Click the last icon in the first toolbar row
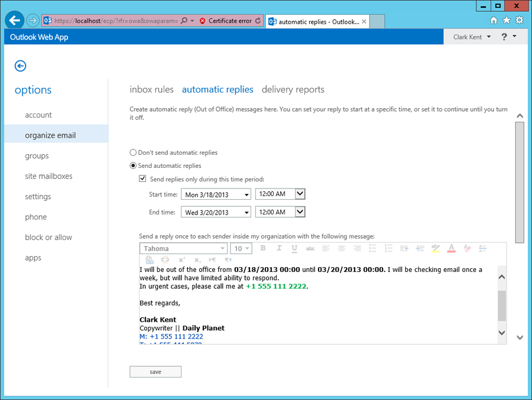Image resolution: width=532 pixels, height=400 pixels. point(483,249)
